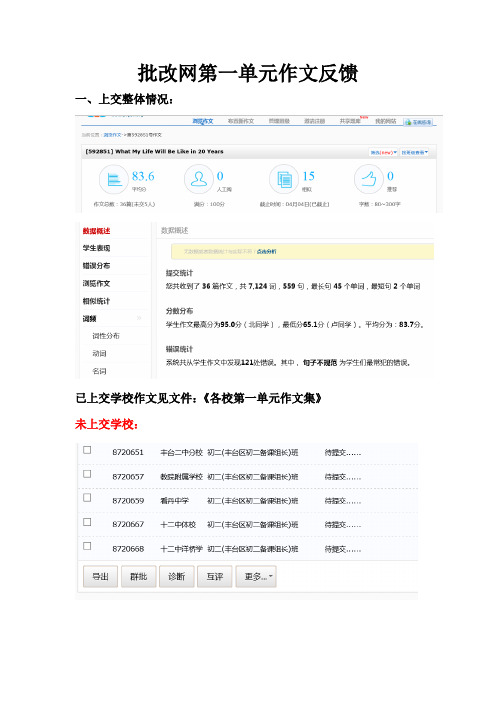Image resolution: width=496 pixels, height=702 pixels.
Task: Click the 提交统计 section heading
Action: [x=180, y=273]
